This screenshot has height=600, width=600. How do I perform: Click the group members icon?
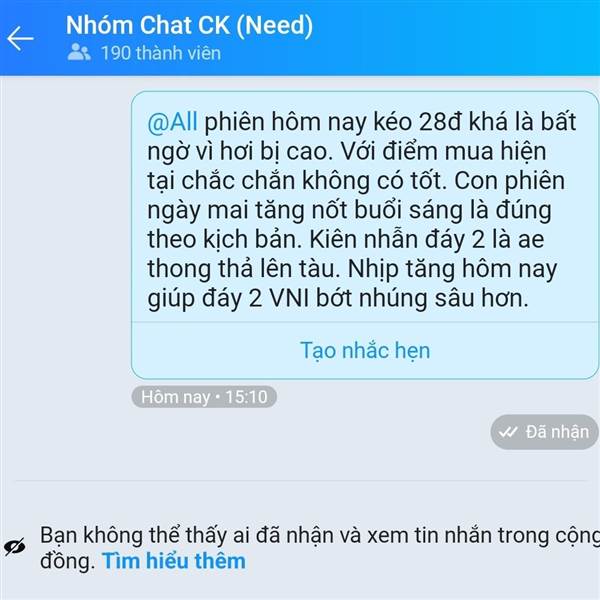pos(79,52)
